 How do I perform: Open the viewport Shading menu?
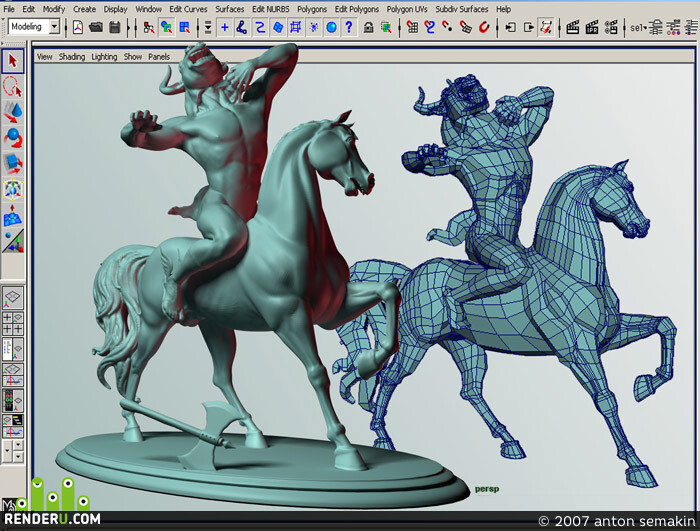72,57
